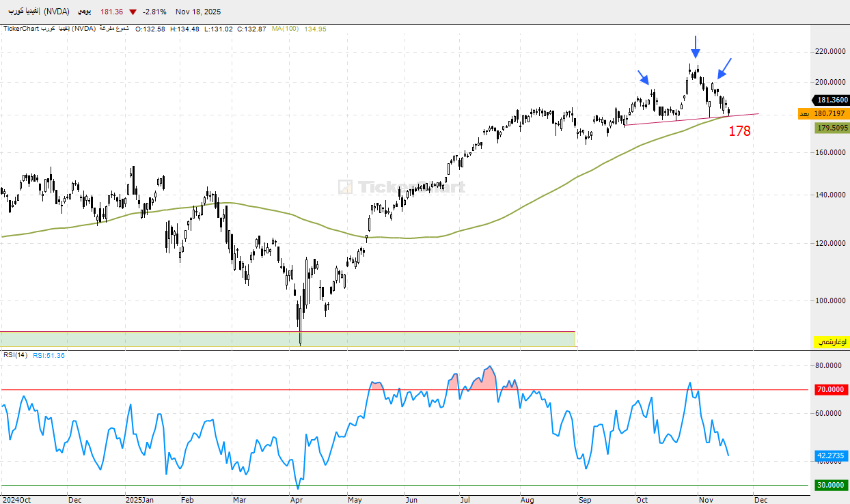Screen dimensions: 850x504
Task: Click the RSI:51.36 value label
Action: (49, 355)
